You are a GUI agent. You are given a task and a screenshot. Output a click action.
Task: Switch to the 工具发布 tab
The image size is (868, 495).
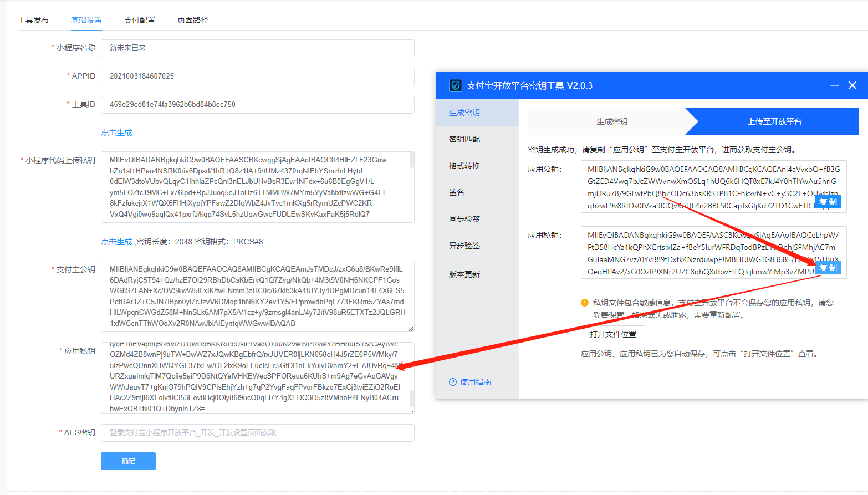click(33, 20)
